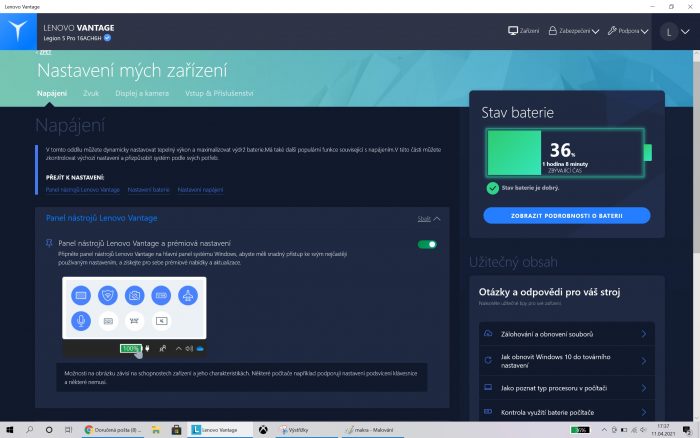Collapse the Panel nástrojů section via Sbalit
This screenshot has width=700, height=438.
pos(428,217)
